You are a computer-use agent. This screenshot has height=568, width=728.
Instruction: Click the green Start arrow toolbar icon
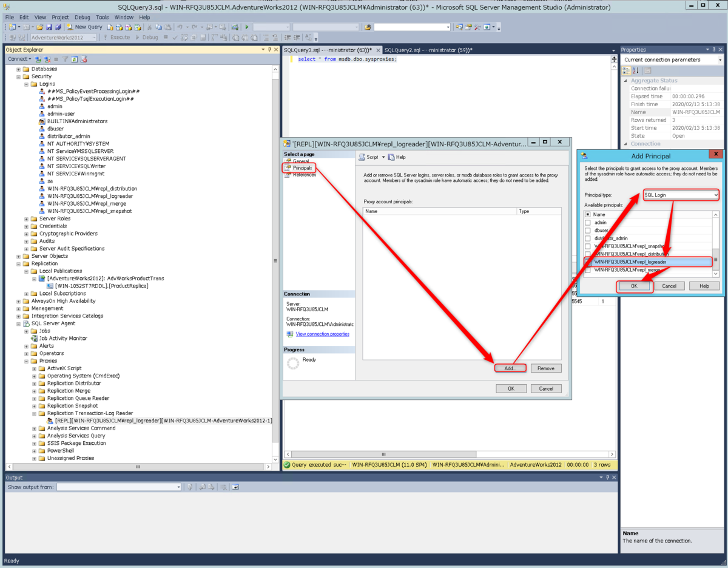click(247, 27)
